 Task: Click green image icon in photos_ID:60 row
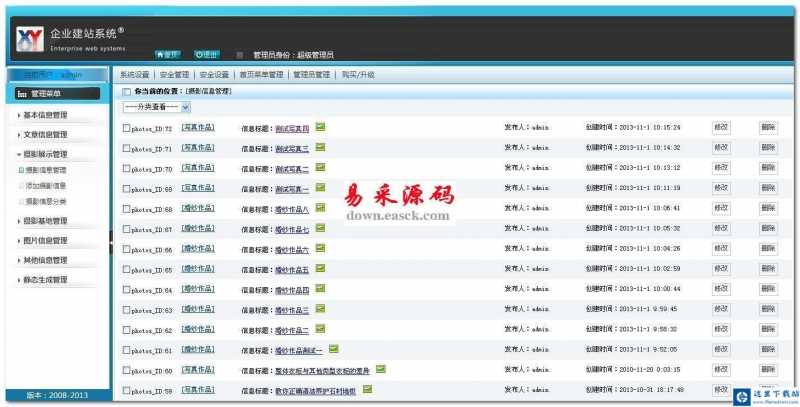point(381,369)
